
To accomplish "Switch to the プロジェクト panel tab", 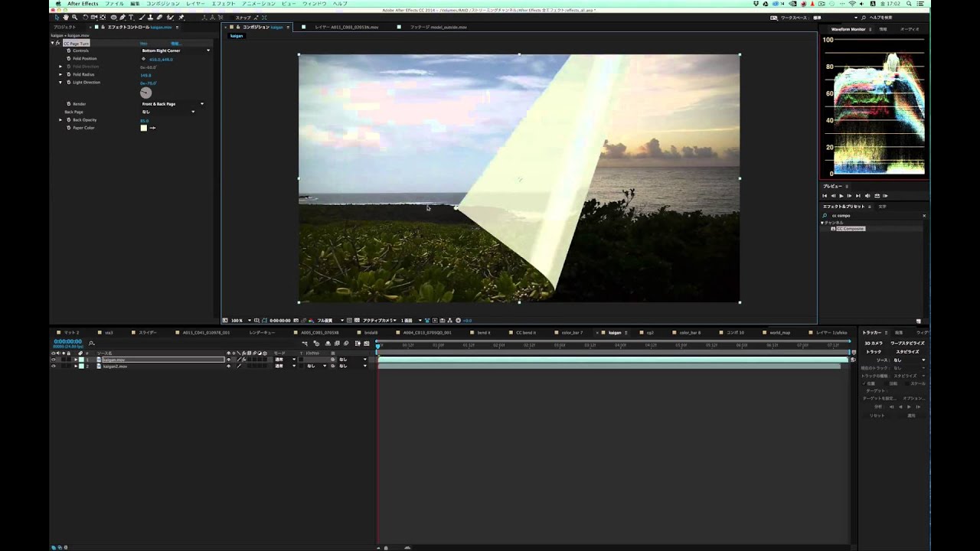I will (64, 27).
